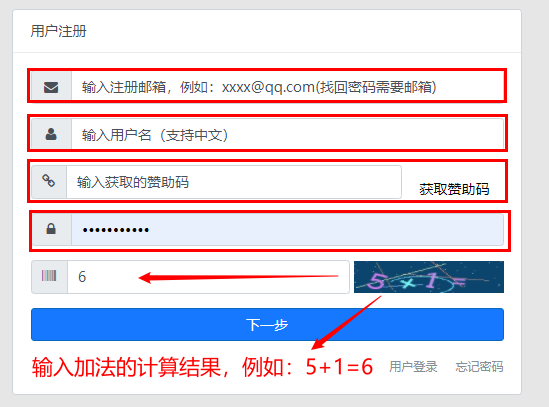Click the digit 5 in captcha image
Image resolution: width=549 pixels, height=407 pixels.
[377, 281]
